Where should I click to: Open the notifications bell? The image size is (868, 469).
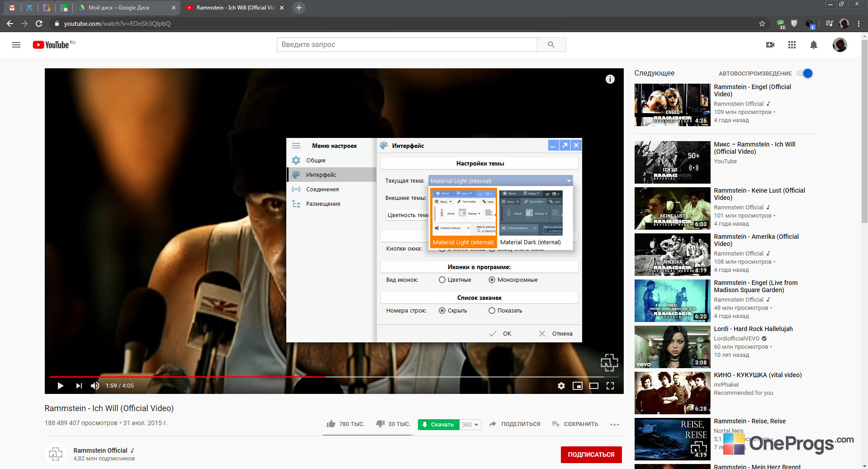pyautogui.click(x=814, y=45)
